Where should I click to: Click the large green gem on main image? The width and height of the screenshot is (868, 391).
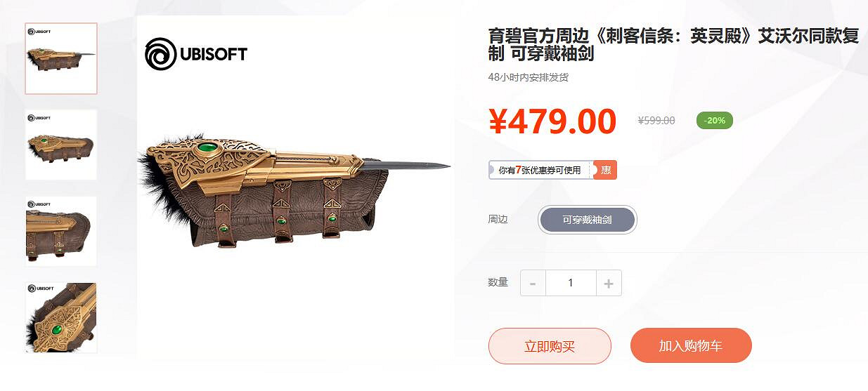click(x=207, y=147)
